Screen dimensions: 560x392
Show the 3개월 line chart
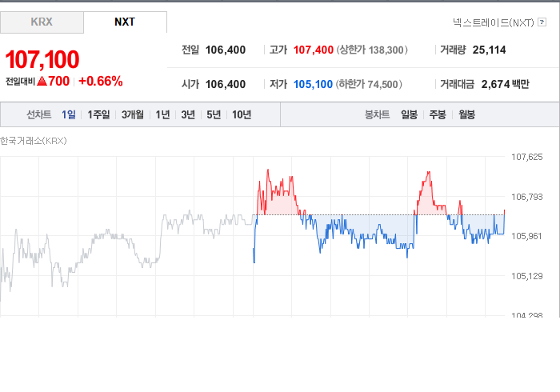pyautogui.click(x=133, y=114)
